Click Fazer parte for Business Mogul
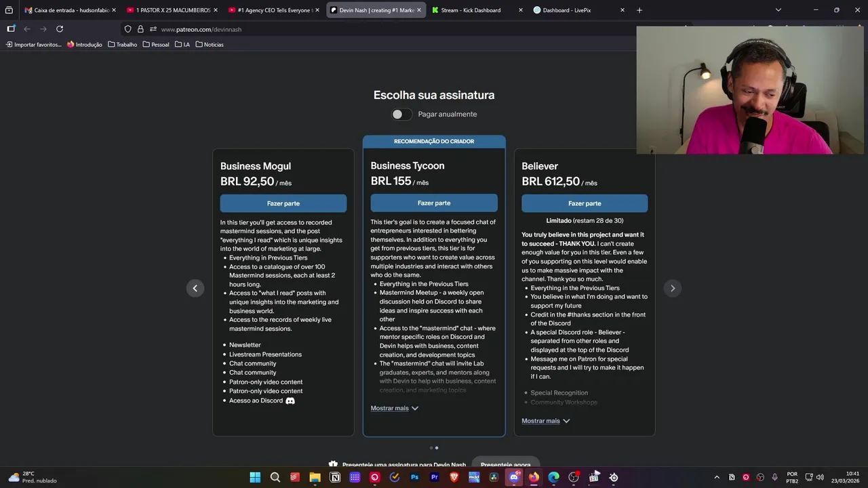Viewport: 868px width, 488px height. tap(283, 203)
